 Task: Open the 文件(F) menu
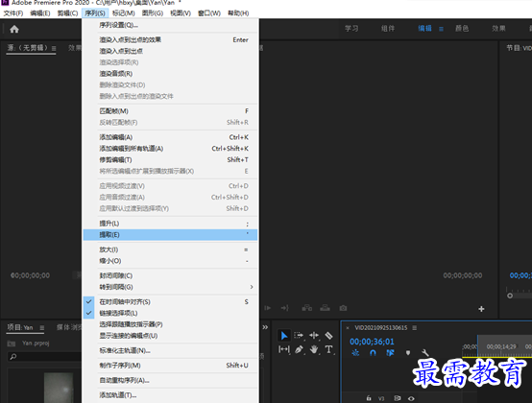(13, 13)
